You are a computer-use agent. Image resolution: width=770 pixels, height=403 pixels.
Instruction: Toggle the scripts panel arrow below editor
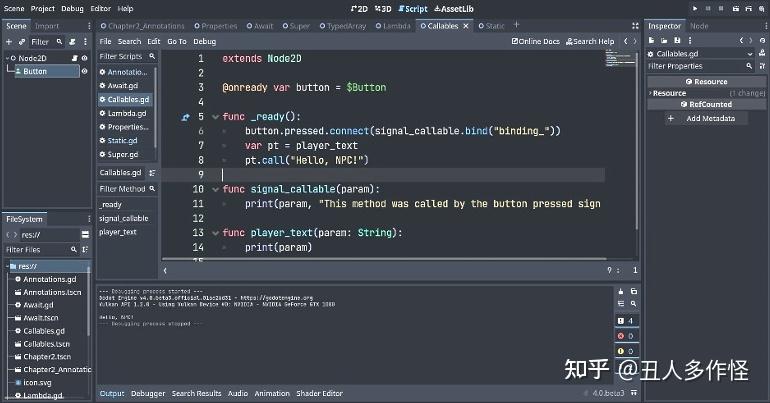(165, 270)
